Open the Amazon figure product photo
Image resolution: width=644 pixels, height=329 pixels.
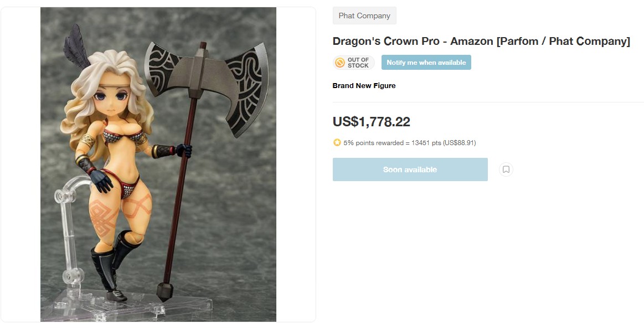(158, 164)
